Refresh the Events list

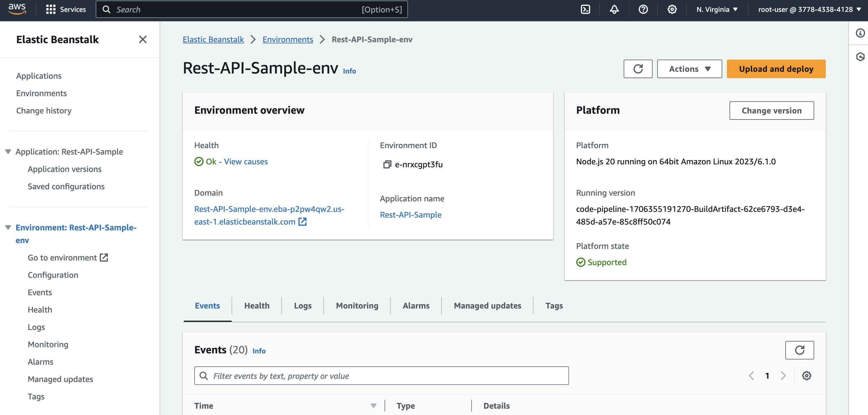click(x=799, y=350)
